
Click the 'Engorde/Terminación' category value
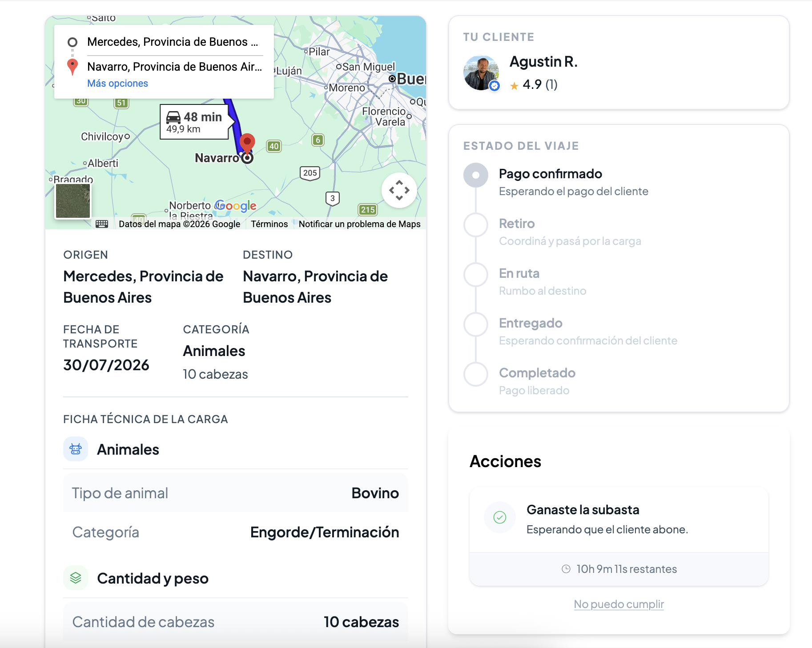(x=325, y=532)
